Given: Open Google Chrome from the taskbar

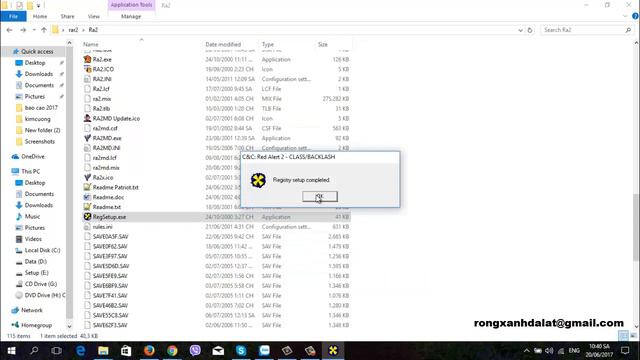Looking at the screenshot, I should click(172, 351).
